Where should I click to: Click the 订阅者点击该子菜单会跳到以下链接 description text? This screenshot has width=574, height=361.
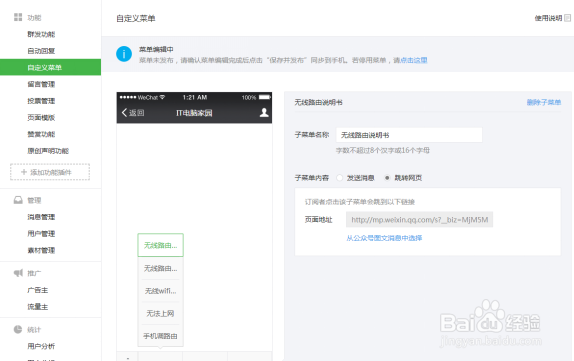[x=359, y=202]
